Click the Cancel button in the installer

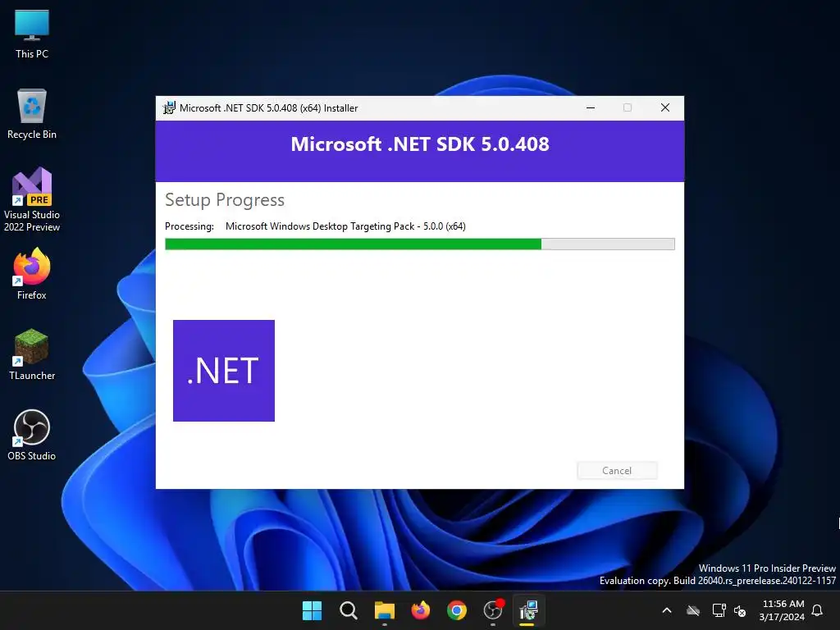tap(617, 470)
